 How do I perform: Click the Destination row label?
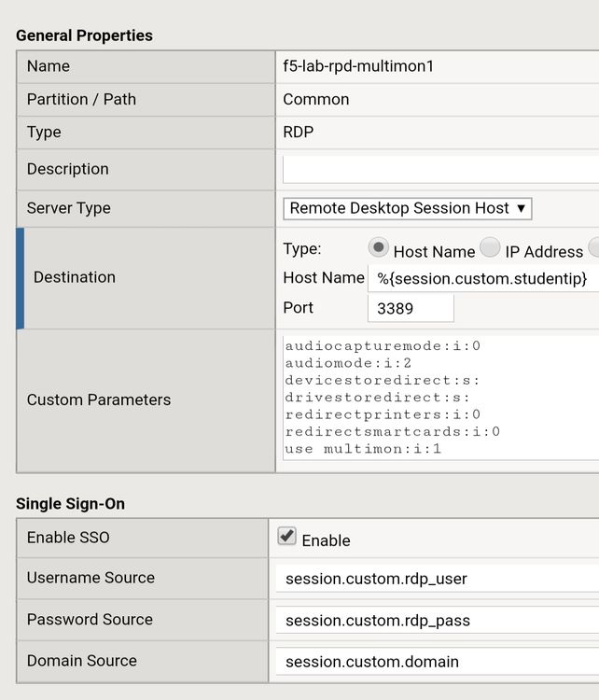coord(75,277)
